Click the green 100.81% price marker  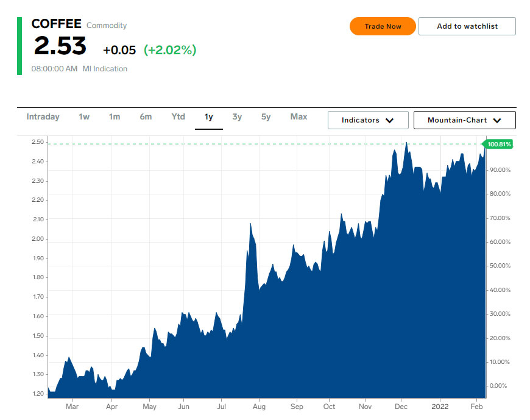[x=499, y=144]
